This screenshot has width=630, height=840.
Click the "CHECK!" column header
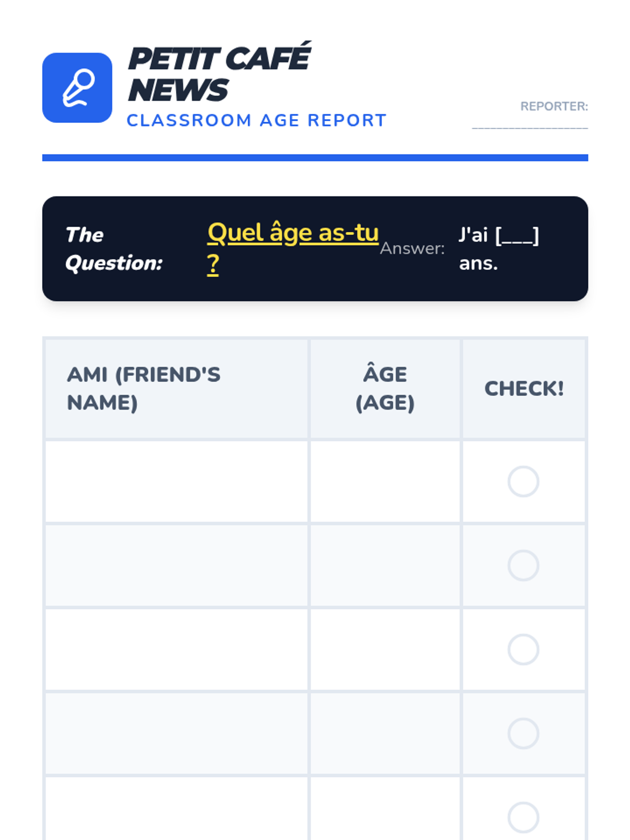(x=523, y=388)
